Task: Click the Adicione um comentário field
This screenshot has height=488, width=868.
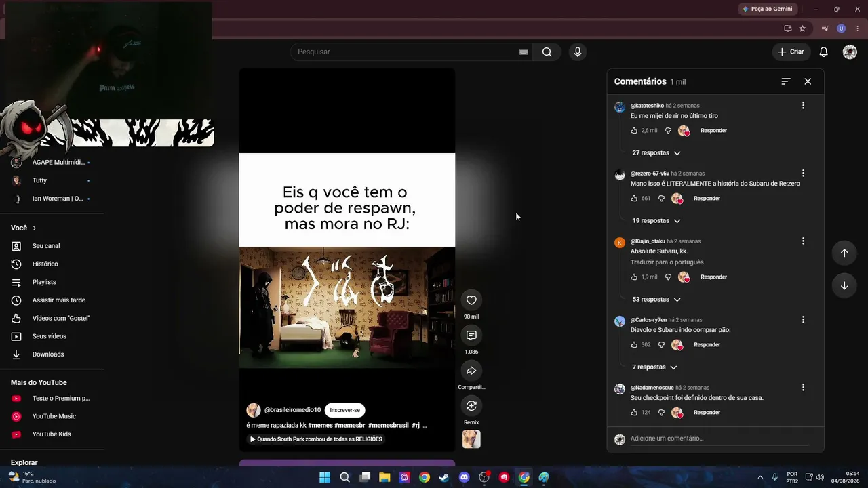Action: coord(719,439)
